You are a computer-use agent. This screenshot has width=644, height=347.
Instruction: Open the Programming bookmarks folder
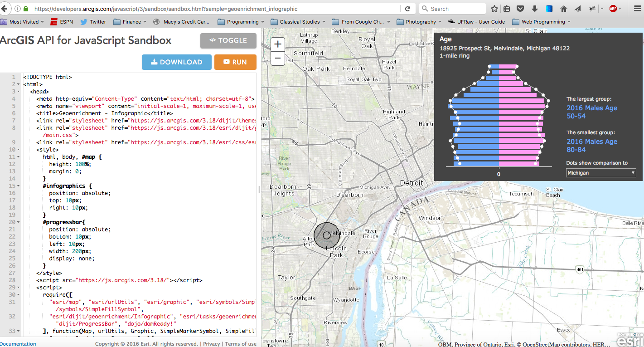[241, 22]
